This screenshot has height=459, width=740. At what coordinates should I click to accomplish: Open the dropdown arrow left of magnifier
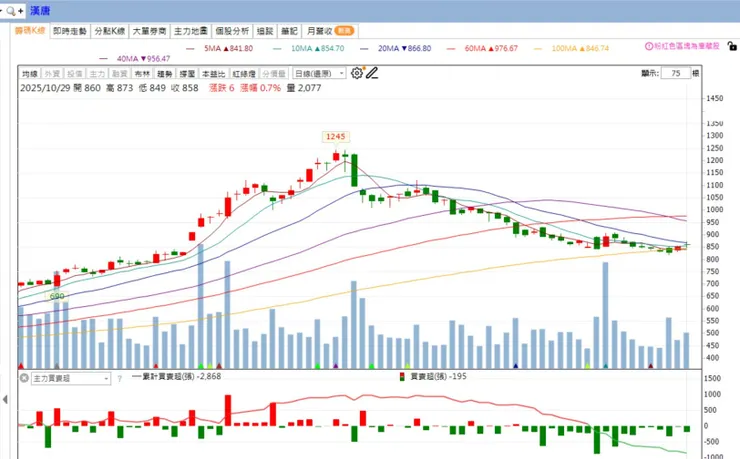[1, 10]
